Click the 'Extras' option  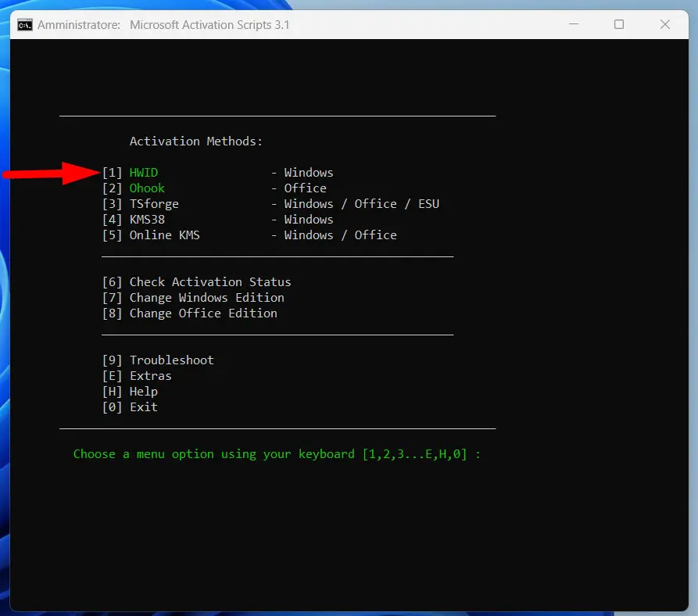(x=137, y=376)
